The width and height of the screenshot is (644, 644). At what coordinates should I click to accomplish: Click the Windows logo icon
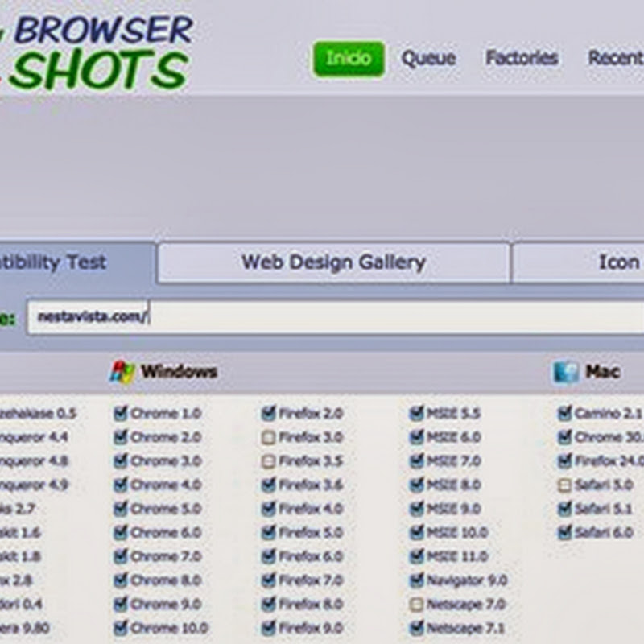(x=122, y=372)
